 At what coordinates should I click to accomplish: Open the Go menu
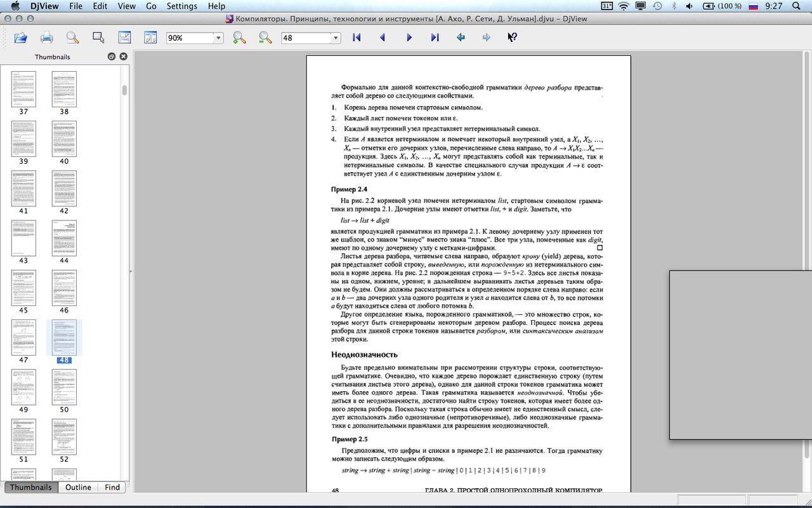coord(151,6)
